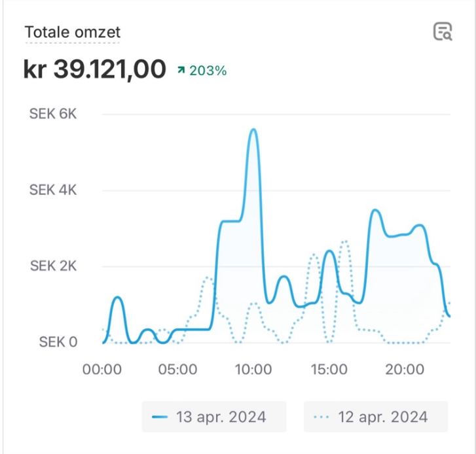Click the 10:00 x-axis label

point(253,370)
